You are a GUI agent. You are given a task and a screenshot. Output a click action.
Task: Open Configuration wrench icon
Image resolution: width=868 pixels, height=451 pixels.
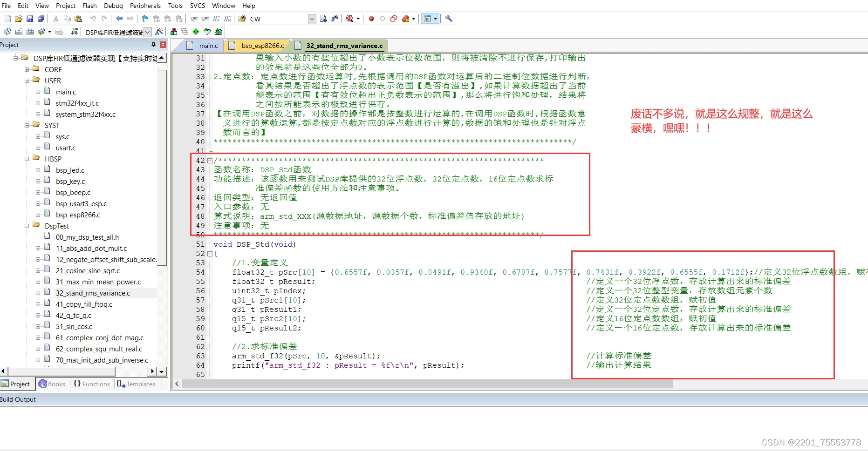coord(449,19)
